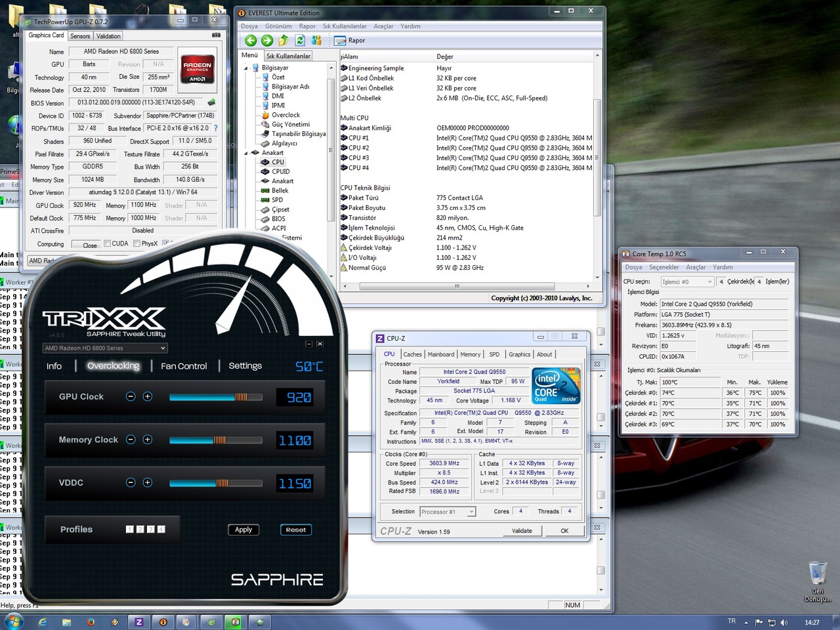Open the TRIXX graphics card selector dropdown
840x630 pixels.
pyautogui.click(x=105, y=348)
